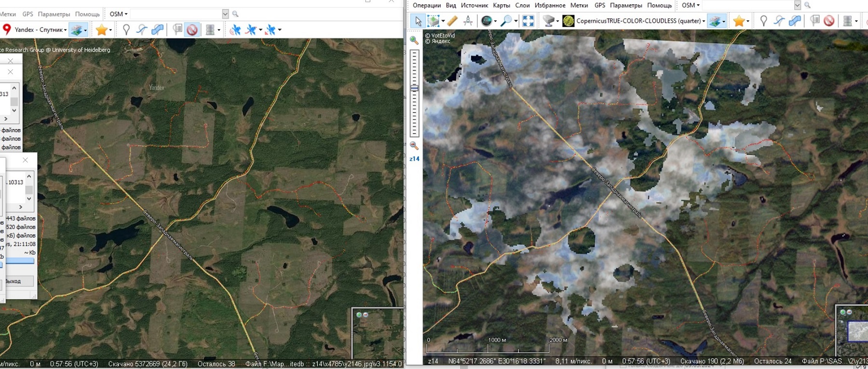This screenshot has width=868, height=369.
Task: Open the Источник menu
Action: click(474, 5)
